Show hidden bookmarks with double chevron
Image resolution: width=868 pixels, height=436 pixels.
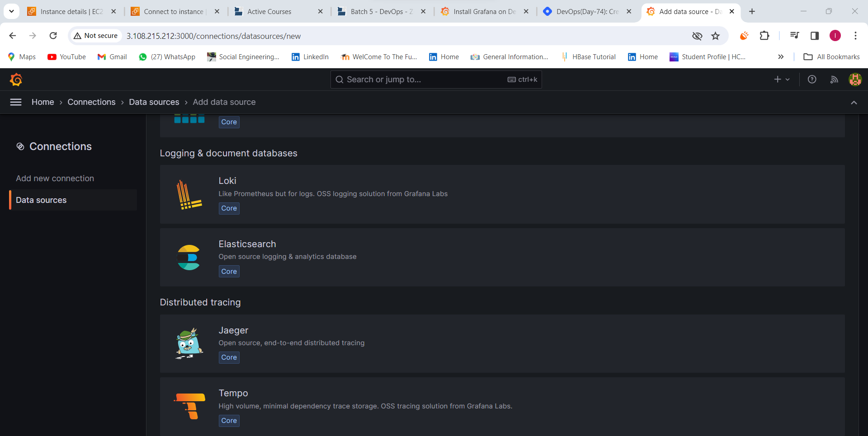781,56
